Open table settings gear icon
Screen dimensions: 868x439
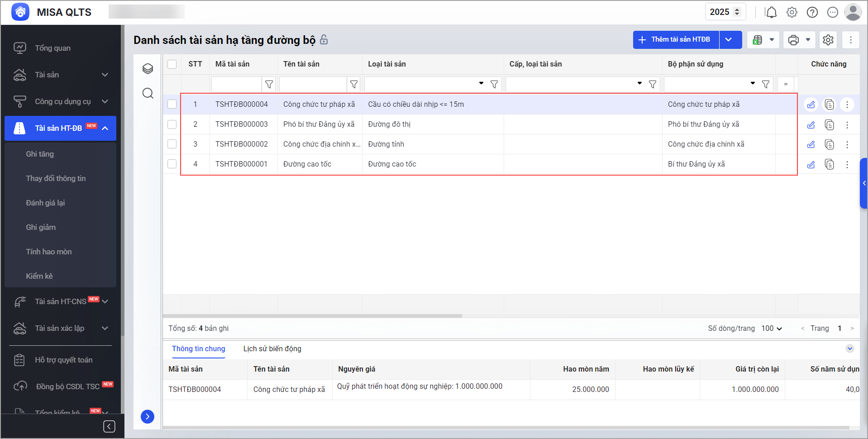[828, 40]
